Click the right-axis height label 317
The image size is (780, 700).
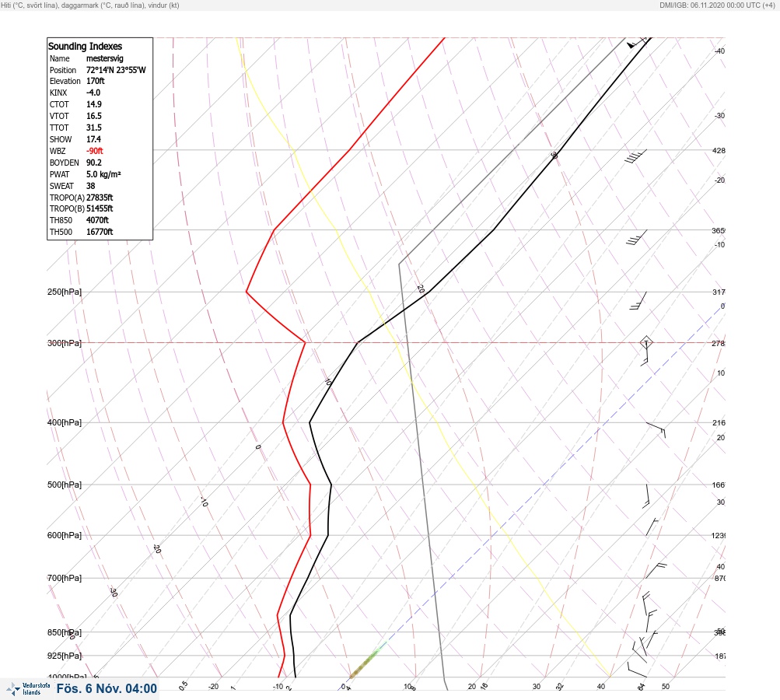(x=719, y=292)
